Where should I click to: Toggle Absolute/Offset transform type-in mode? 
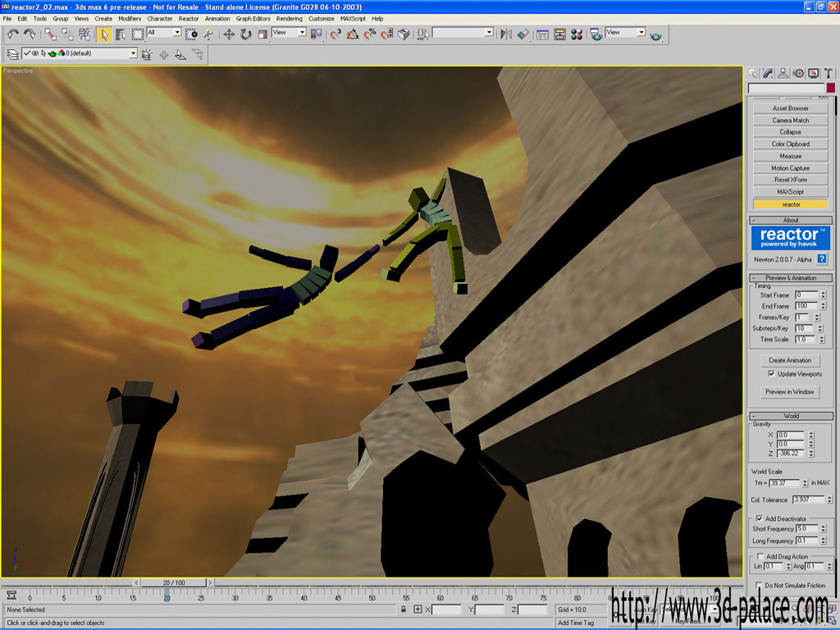(418, 609)
